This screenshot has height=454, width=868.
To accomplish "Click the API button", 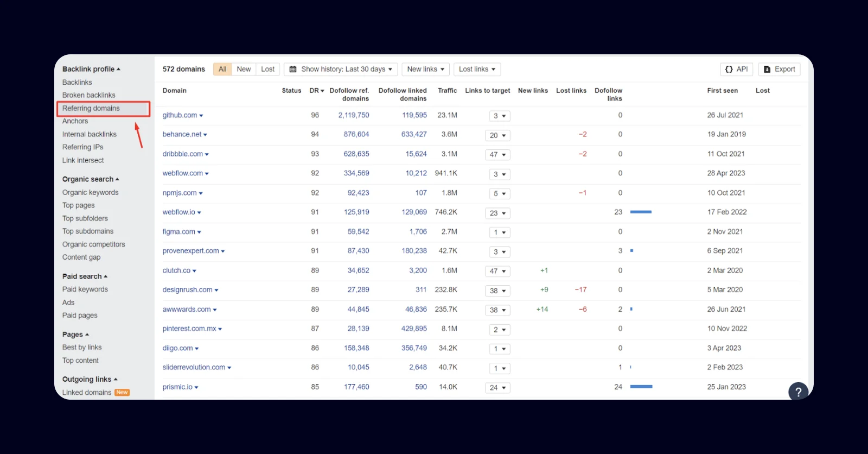I will [737, 69].
